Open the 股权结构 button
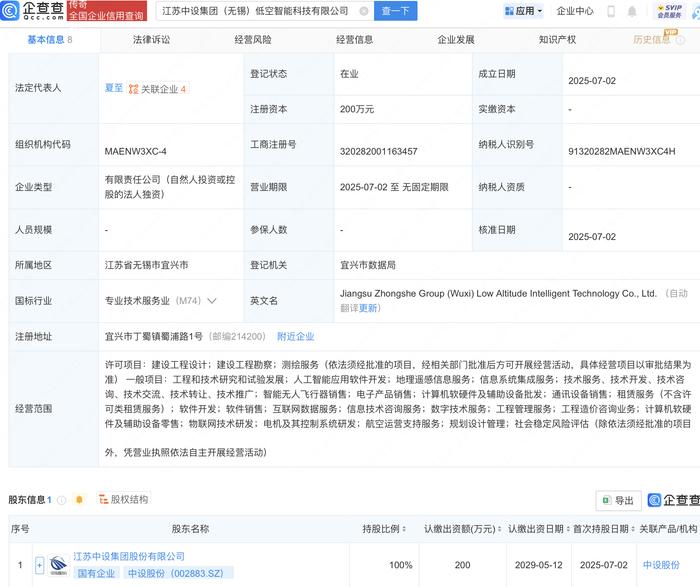Viewport: 700px width, 587px height. (x=124, y=499)
